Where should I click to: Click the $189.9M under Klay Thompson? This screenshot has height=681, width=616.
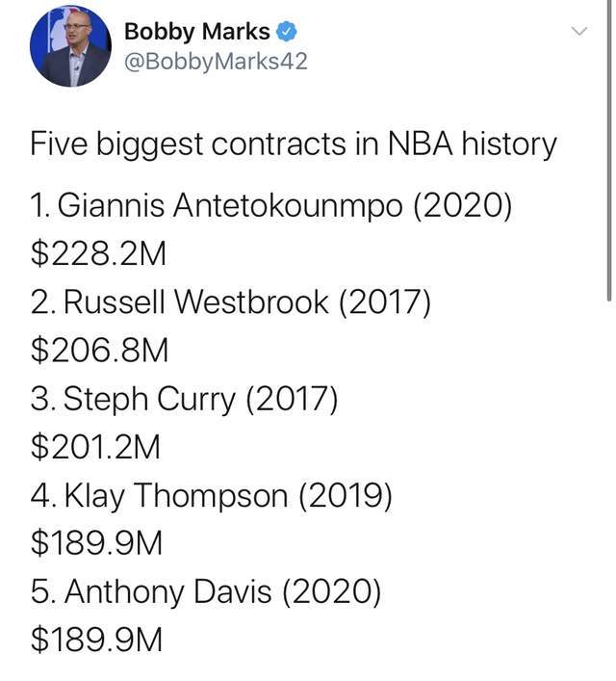pos(96,543)
